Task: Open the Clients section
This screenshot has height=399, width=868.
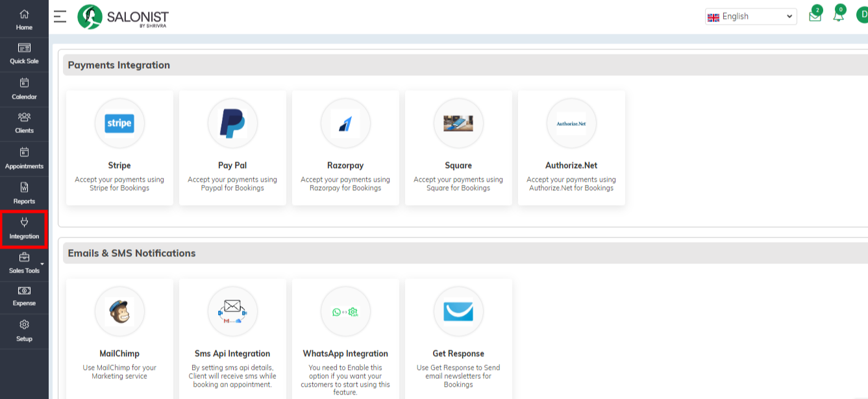Action: pyautogui.click(x=24, y=123)
